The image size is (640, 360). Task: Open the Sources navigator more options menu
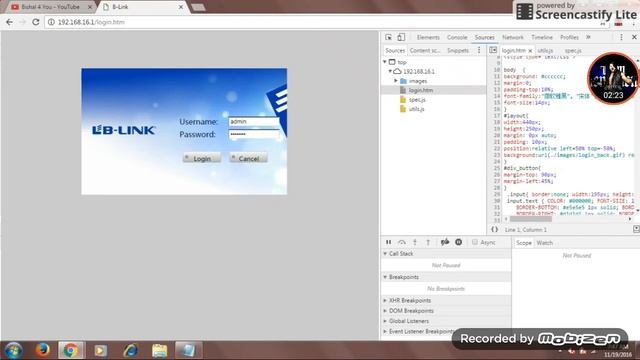479,50
